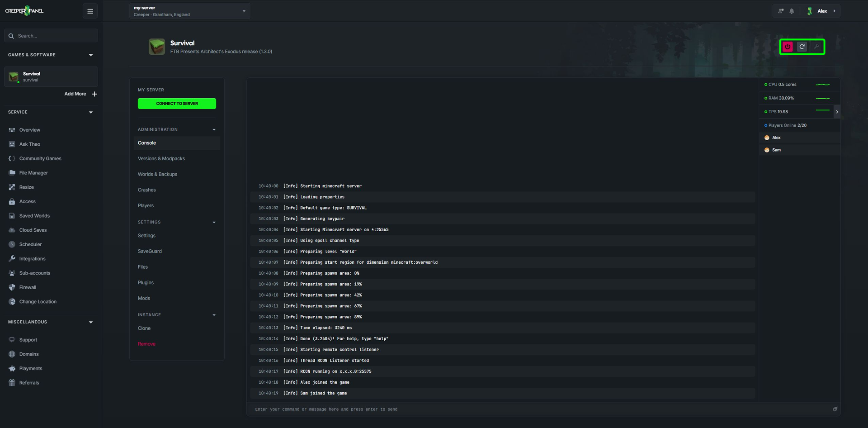868x428 pixels.
Task: Collapse the Instance group
Action: [x=214, y=315]
